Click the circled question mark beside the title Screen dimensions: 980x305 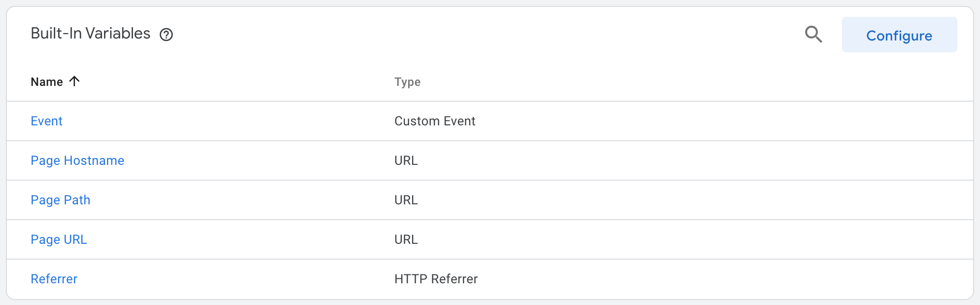coord(166,35)
